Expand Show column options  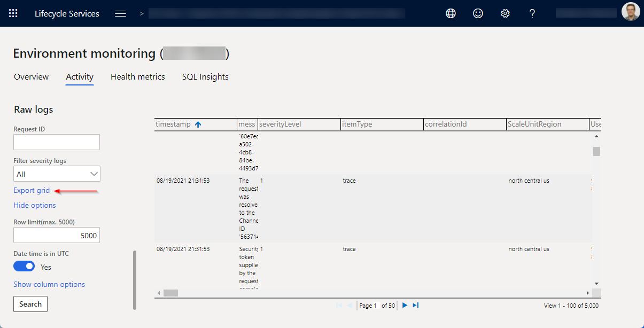[49, 284]
